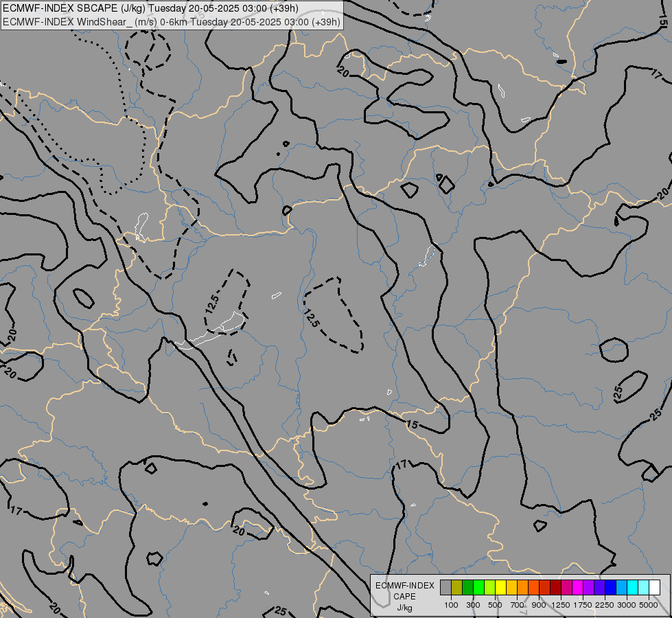Click the 1750 legend scale value
The width and height of the screenshot is (672, 618).
coord(583,605)
